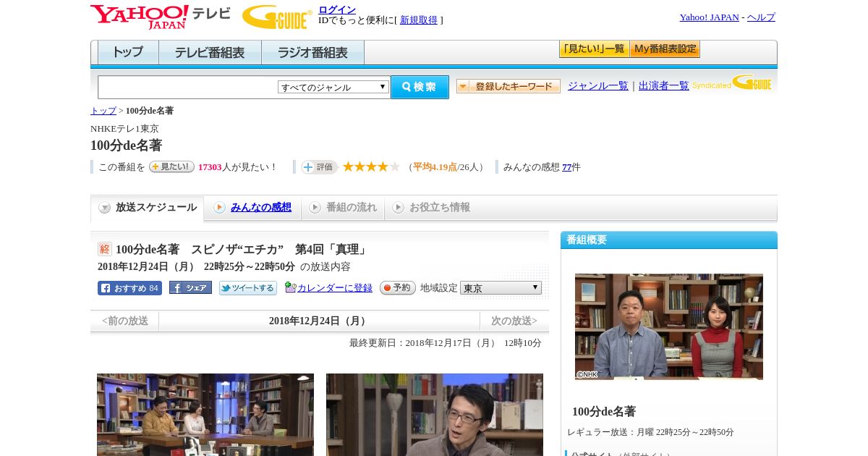This screenshot has height=456, width=868.
Task: Click the 100分de名著 title in 番組概要 panel
Action: [604, 411]
